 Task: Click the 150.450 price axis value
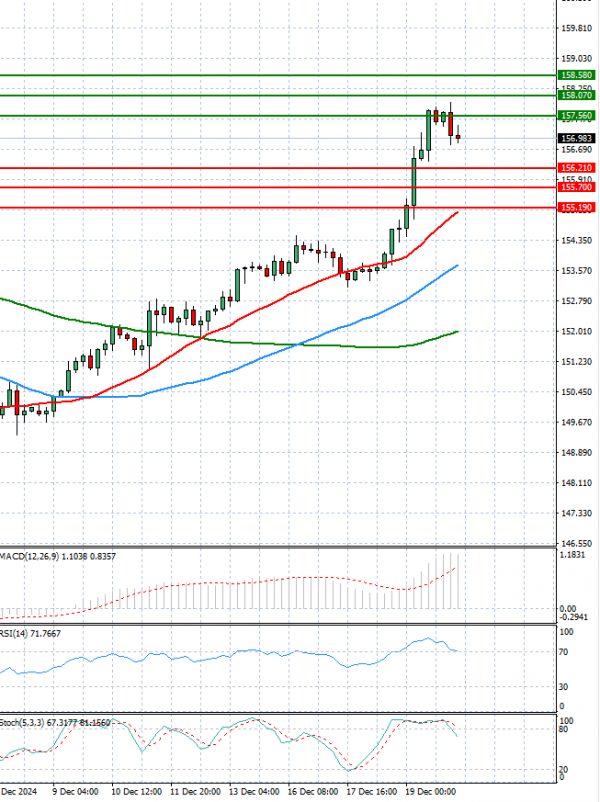point(576,392)
